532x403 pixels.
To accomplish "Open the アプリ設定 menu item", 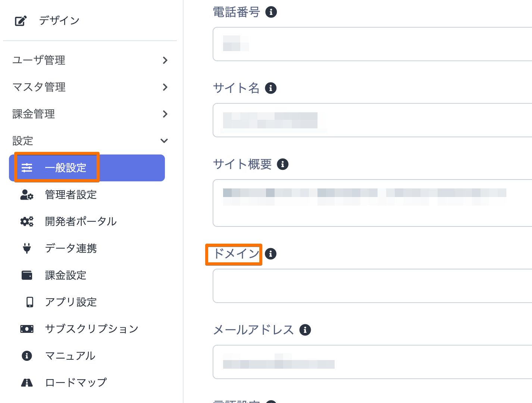I will [71, 302].
